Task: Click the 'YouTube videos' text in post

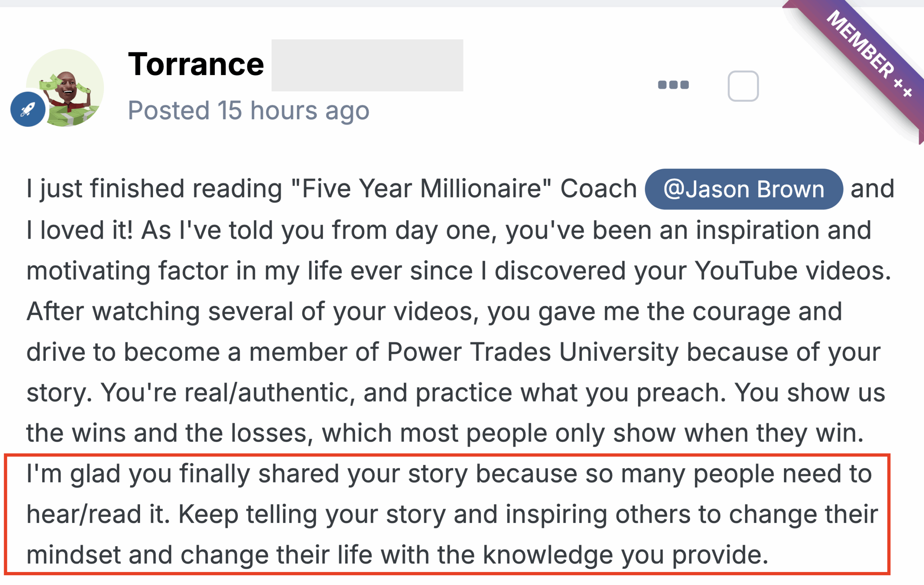Action: (792, 270)
